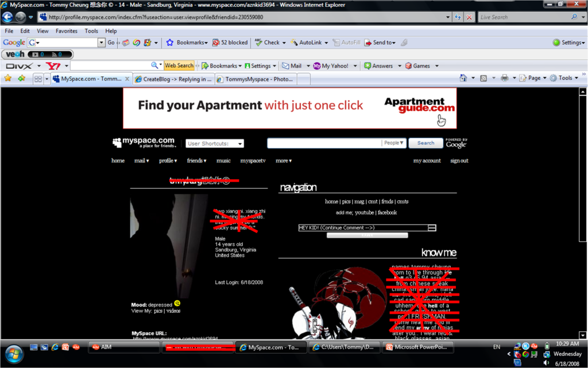The image size is (588, 368).
Task: Click the Live Search magnifier icon
Action: [574, 17]
